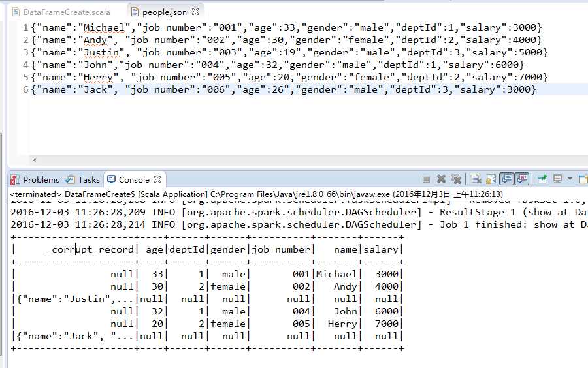Click the editor horizontal scrollbar left arrow
Viewport: 588px width, 368px height.
tap(35, 160)
